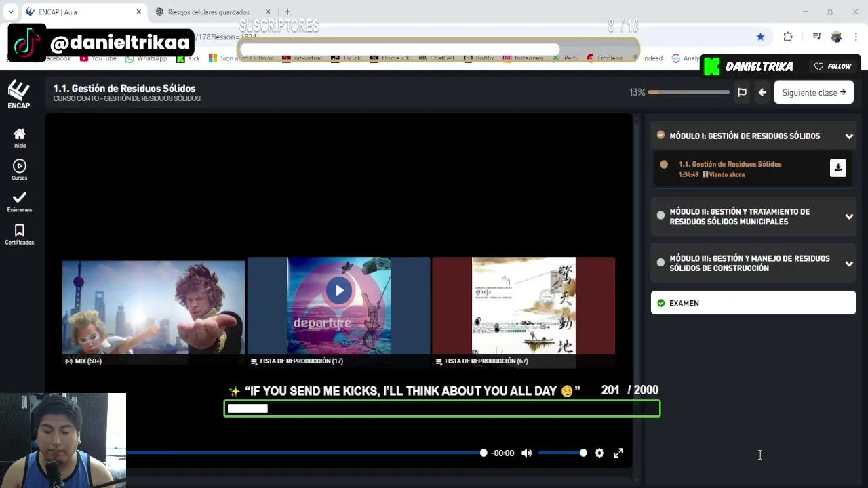Screen dimensions: 868x488
Task: Click the bookmark star in the address bar
Action: [760, 37]
